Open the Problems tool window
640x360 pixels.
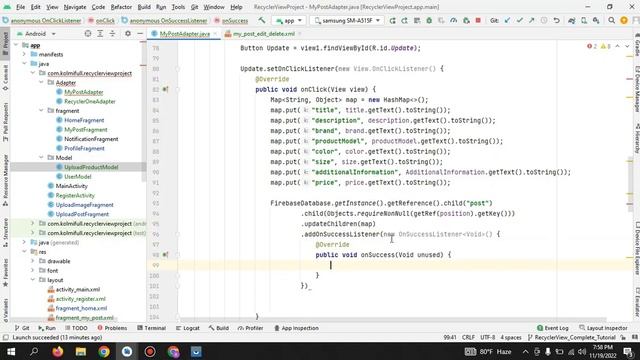click(112, 328)
